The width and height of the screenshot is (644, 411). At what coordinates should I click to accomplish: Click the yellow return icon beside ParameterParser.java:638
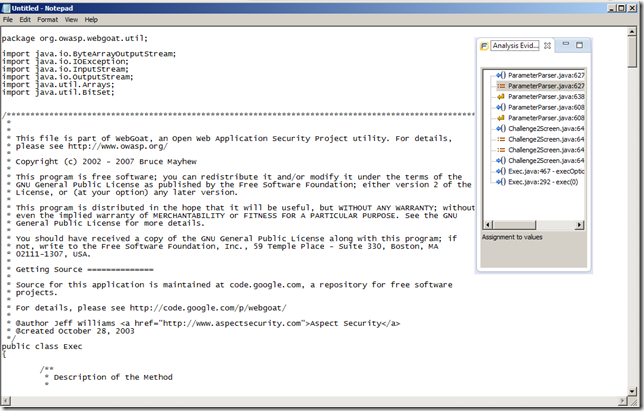pos(501,97)
